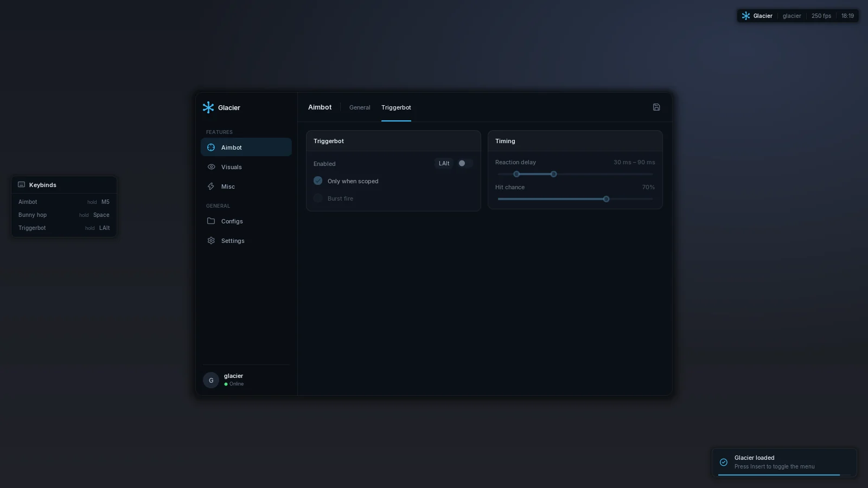Click the Glacier loaded notification

784,463
